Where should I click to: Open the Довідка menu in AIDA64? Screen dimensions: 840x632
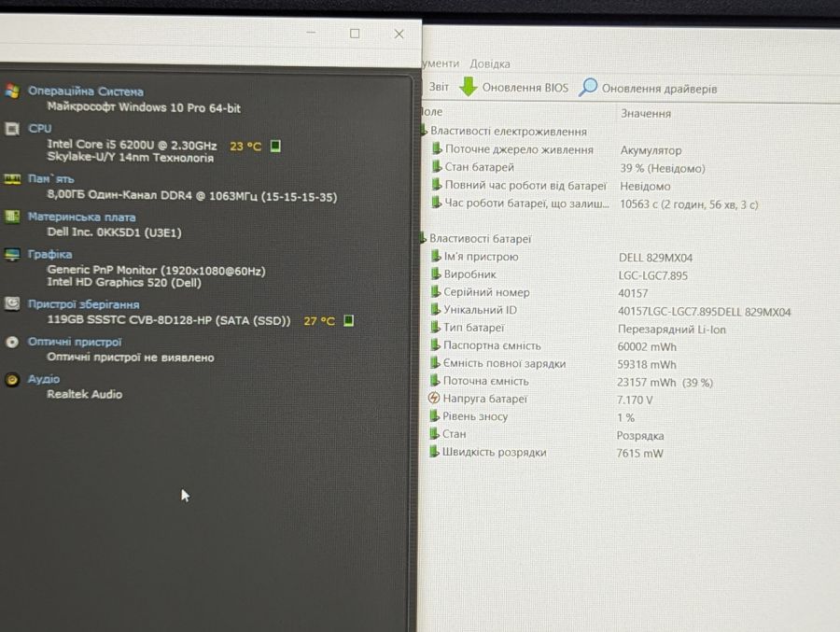[490, 63]
